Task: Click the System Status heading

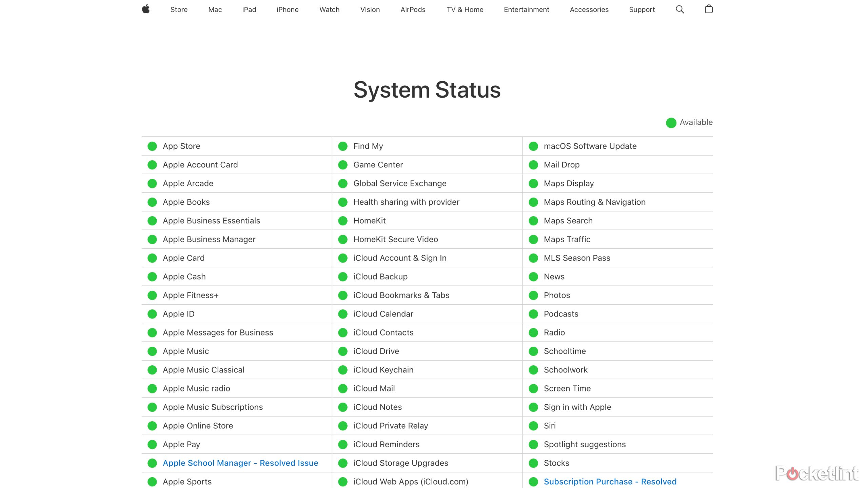Action: (427, 90)
